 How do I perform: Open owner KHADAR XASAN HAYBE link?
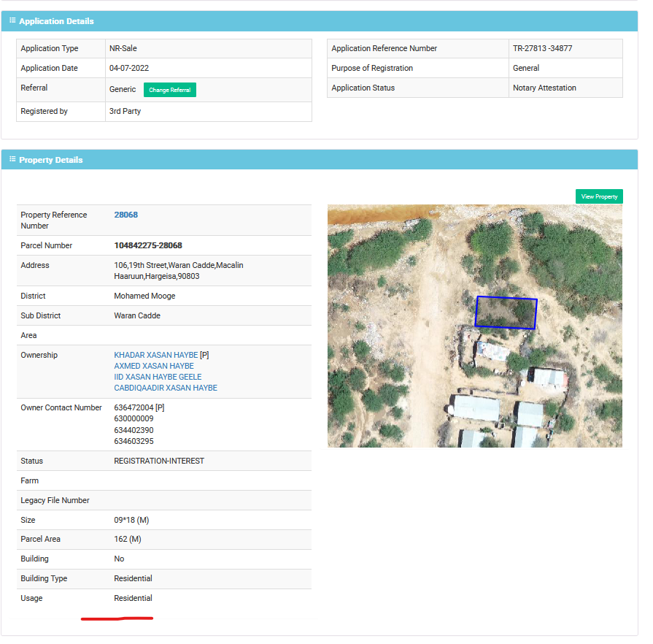155,355
